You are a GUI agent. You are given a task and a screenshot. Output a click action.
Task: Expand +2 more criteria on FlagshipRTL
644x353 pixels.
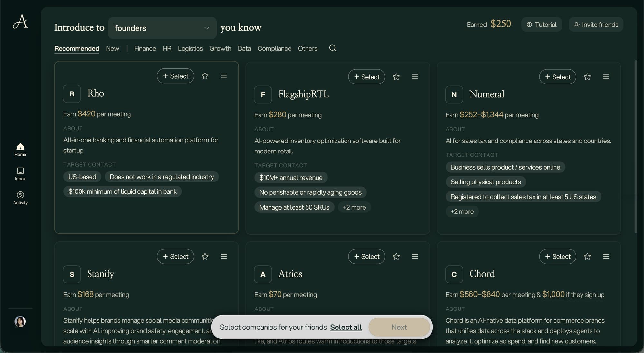click(x=354, y=207)
